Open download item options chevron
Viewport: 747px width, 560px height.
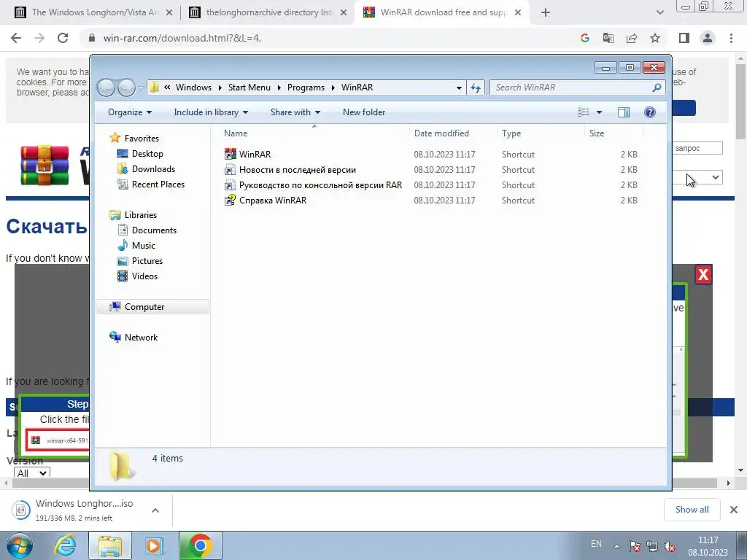click(x=155, y=510)
